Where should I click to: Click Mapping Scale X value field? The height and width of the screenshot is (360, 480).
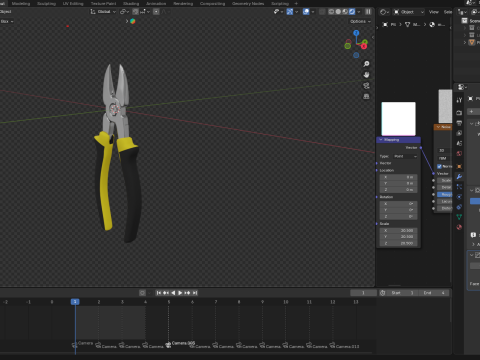(398, 230)
